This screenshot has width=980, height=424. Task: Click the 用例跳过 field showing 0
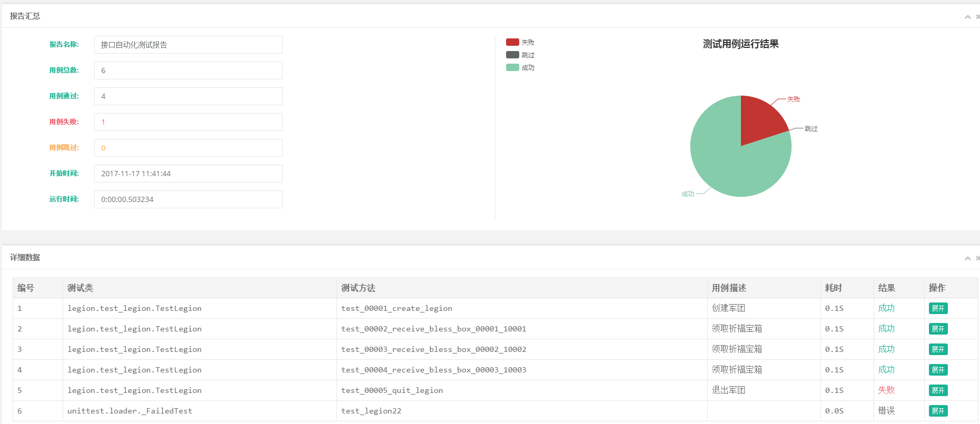pos(189,148)
